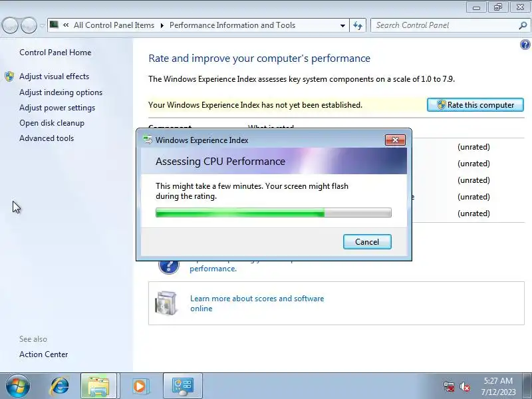Open Windows Explorer folder taskbar icon
This screenshot has height=399, width=532.
98,386
